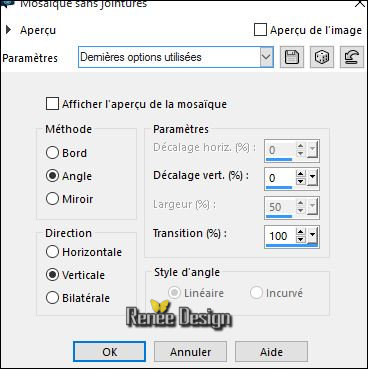Decrease Décalage vert. value with down arrow
Viewport: 368px width, 369px height.
301,182
